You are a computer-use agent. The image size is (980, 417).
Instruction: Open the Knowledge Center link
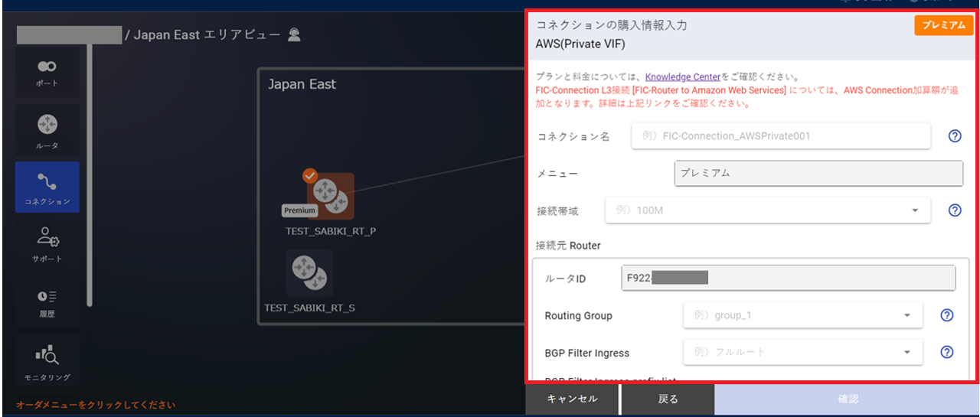[683, 77]
